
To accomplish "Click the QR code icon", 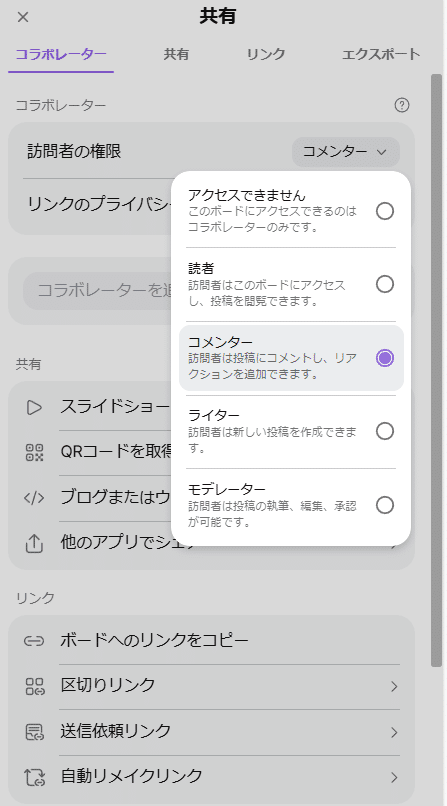I will click(x=34, y=452).
